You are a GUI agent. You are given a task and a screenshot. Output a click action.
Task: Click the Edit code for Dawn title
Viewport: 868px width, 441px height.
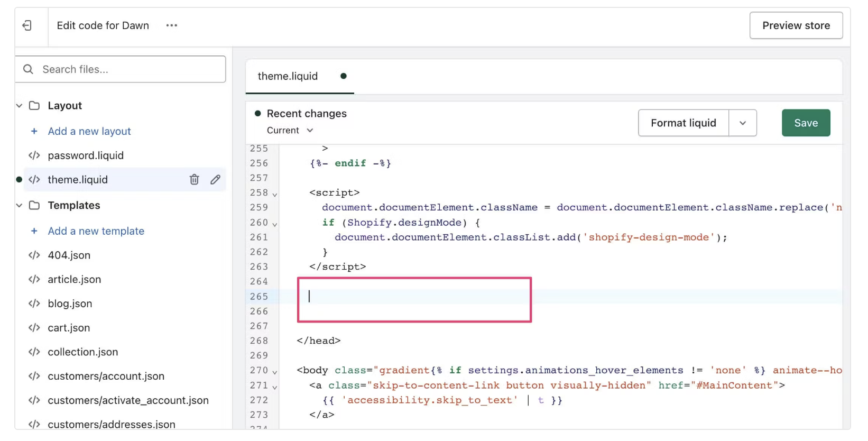point(103,25)
